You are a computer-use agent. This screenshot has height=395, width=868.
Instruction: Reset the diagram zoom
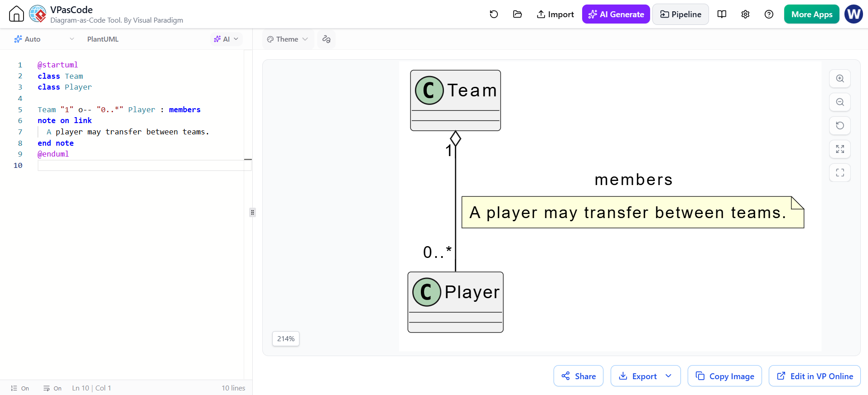(x=840, y=125)
